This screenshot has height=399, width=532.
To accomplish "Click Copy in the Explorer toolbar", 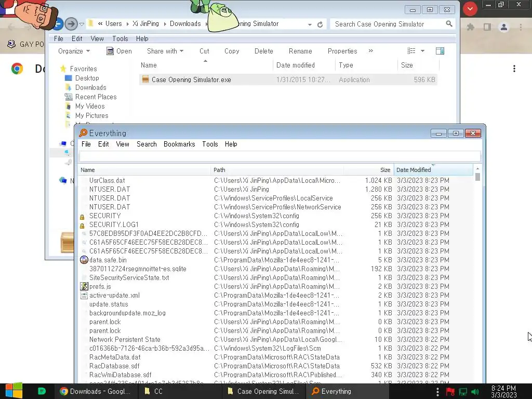I will click(232, 51).
